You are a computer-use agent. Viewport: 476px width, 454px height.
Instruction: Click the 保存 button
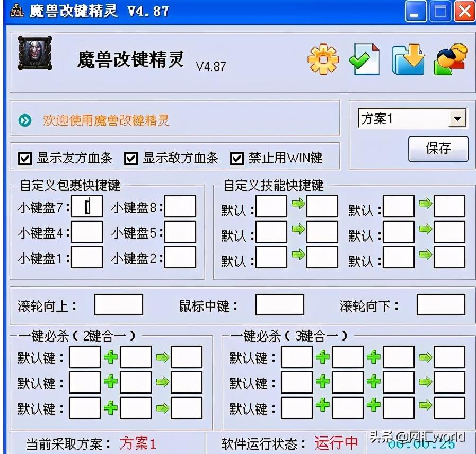click(x=438, y=149)
